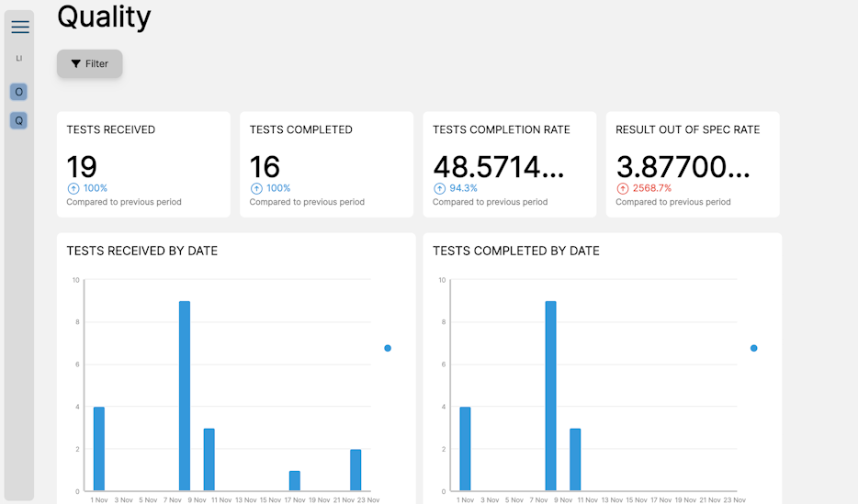Click the truncated 3.87700... out of spec value
The height and width of the screenshot is (504, 858).
click(x=683, y=167)
